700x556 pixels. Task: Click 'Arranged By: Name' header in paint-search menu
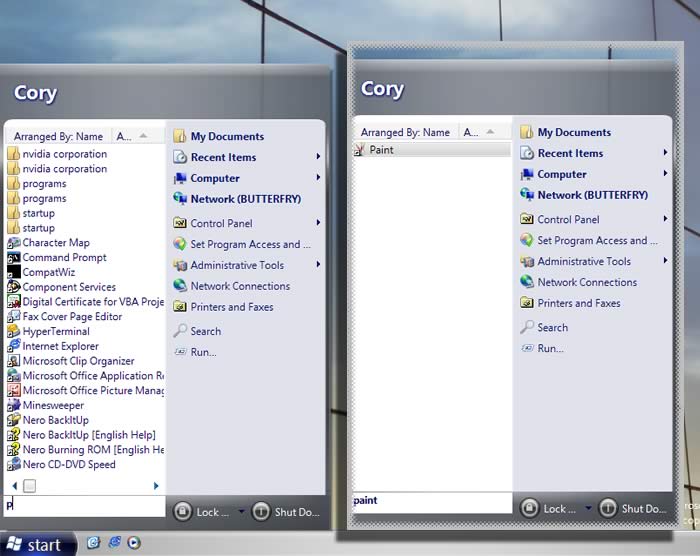[405, 132]
